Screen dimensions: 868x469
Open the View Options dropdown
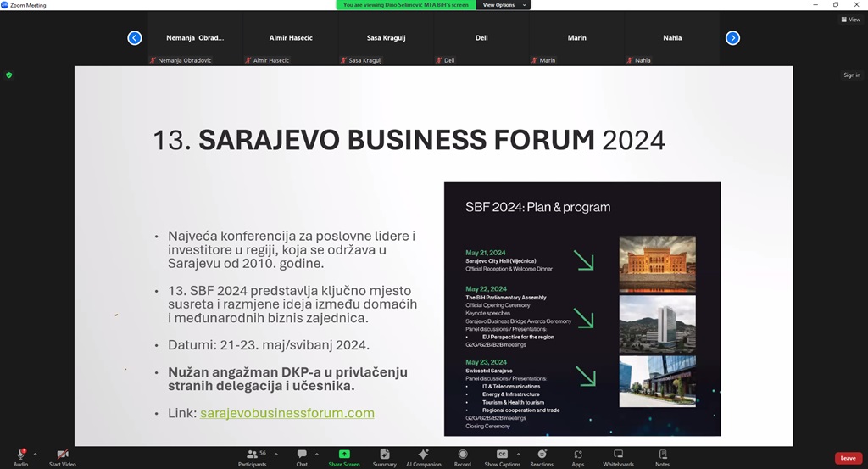coord(504,5)
